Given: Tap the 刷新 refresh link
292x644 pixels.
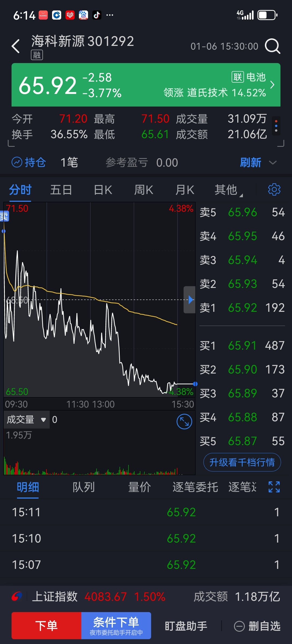Looking at the screenshot, I should [250, 163].
